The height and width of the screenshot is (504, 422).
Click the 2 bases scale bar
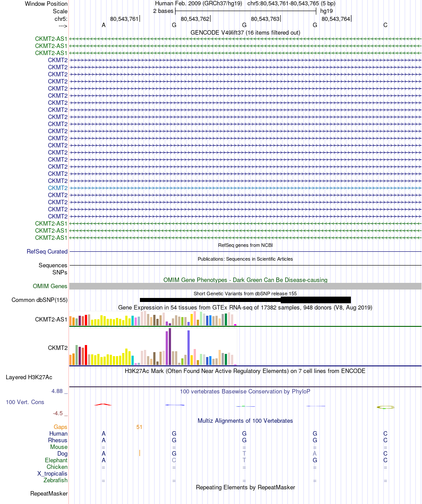(246, 11)
